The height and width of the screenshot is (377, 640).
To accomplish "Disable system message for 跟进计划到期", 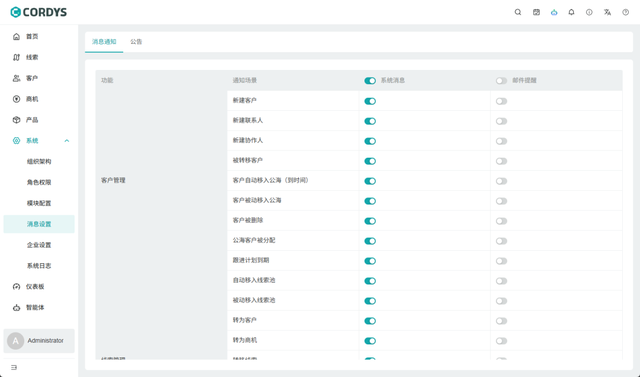I will [x=370, y=261].
